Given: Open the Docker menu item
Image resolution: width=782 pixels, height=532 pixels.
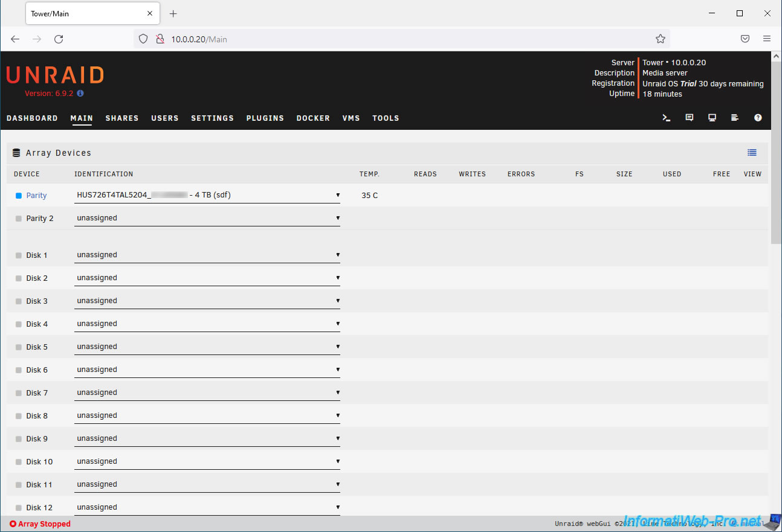Looking at the screenshot, I should pyautogui.click(x=313, y=118).
